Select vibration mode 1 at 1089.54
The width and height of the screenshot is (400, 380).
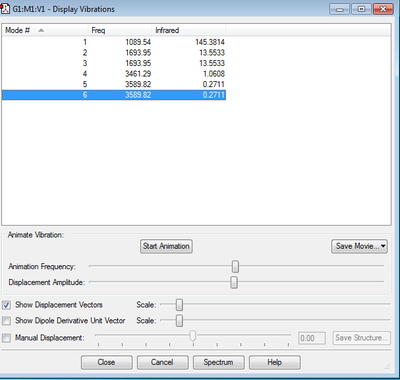tap(114, 42)
